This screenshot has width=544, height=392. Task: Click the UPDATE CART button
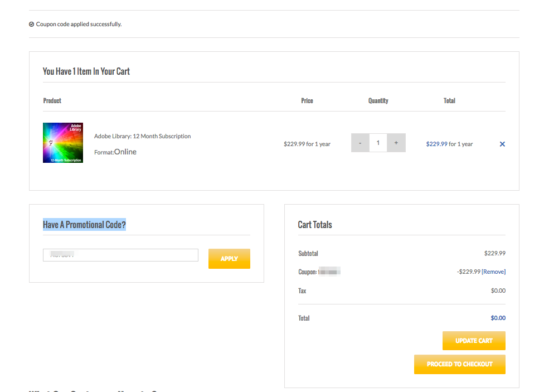click(x=474, y=341)
